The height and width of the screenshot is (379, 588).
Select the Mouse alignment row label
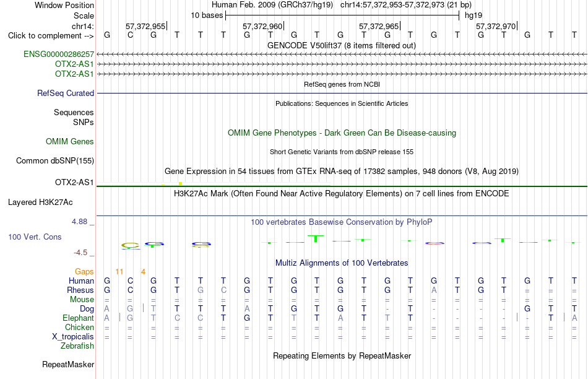[82, 300]
